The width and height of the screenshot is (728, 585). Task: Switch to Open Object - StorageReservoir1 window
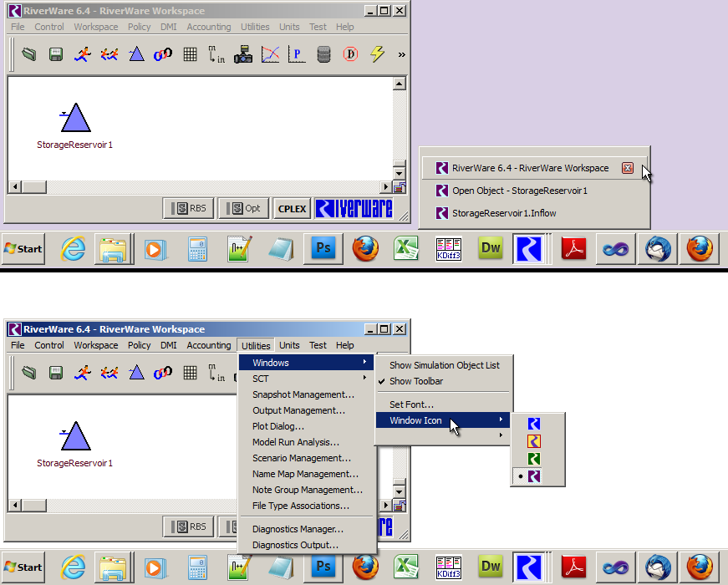click(534, 191)
